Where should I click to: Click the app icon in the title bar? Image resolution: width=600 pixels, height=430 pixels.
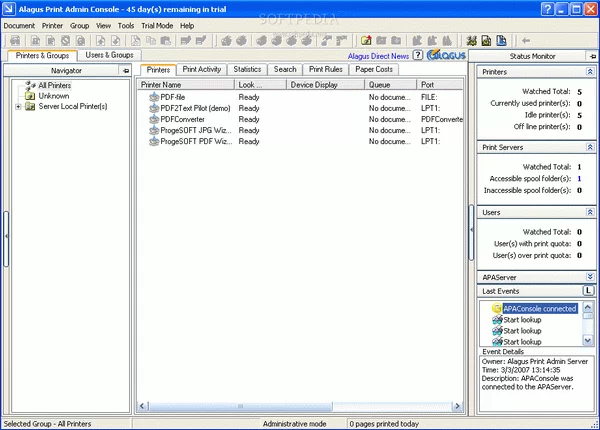tap(9, 9)
